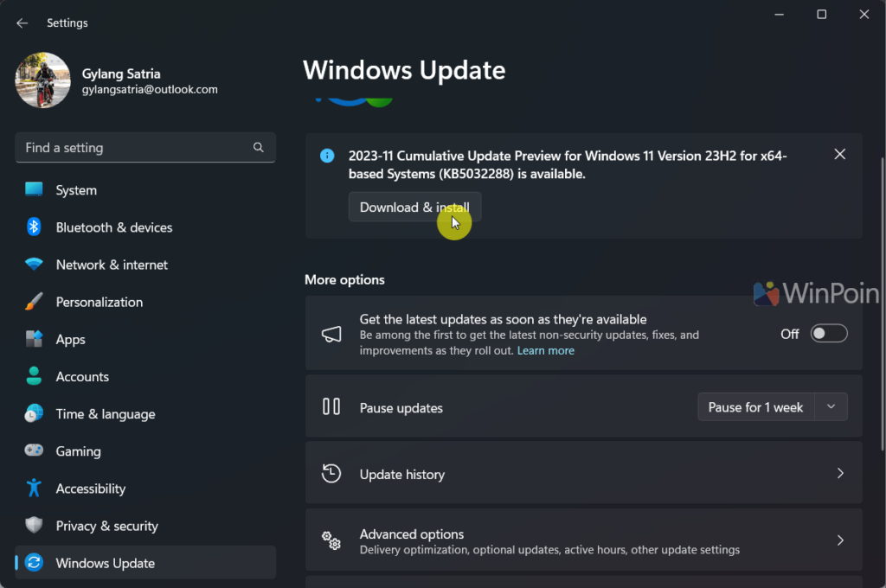Click the Gaming controller icon
886x588 pixels.
click(x=34, y=451)
